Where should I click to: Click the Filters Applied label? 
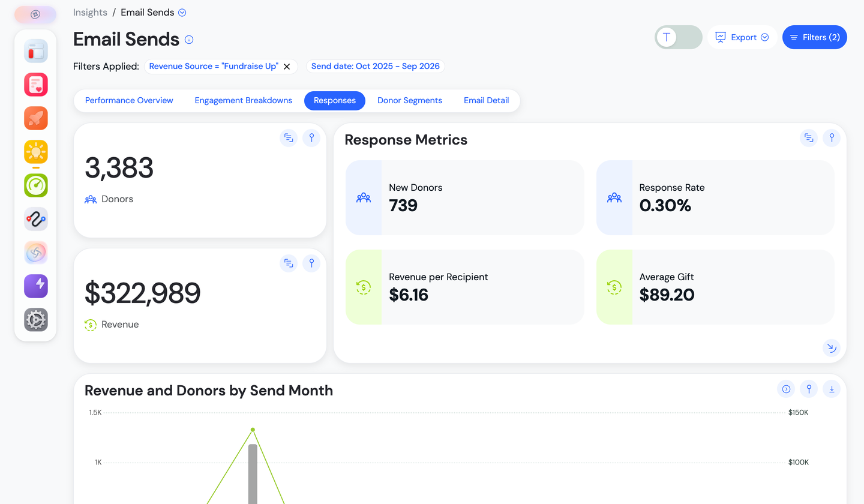[106, 66]
